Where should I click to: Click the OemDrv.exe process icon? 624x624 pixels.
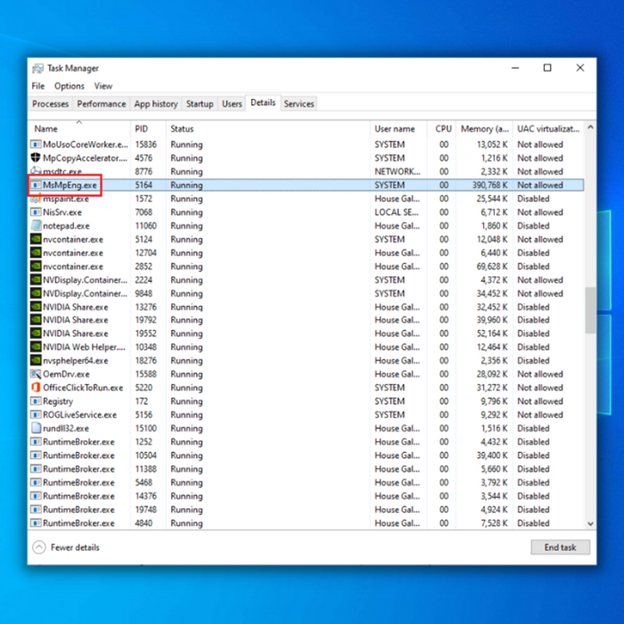(x=36, y=374)
